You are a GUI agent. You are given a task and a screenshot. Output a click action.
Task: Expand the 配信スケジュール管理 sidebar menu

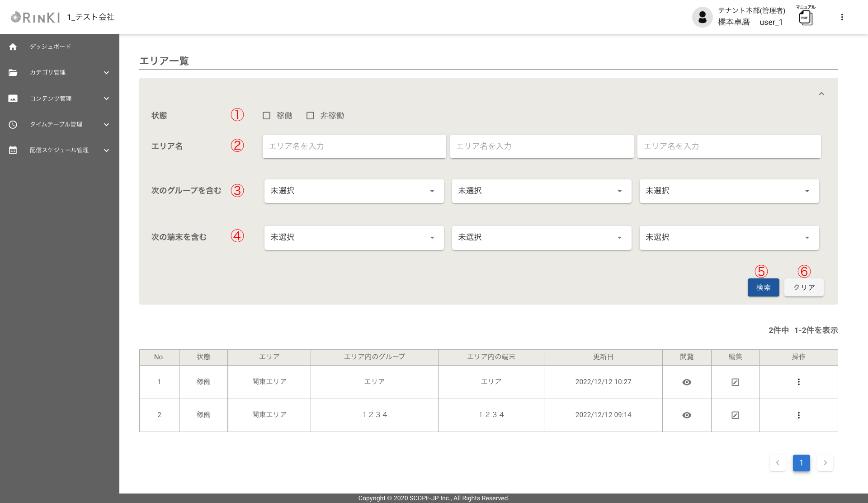point(59,150)
